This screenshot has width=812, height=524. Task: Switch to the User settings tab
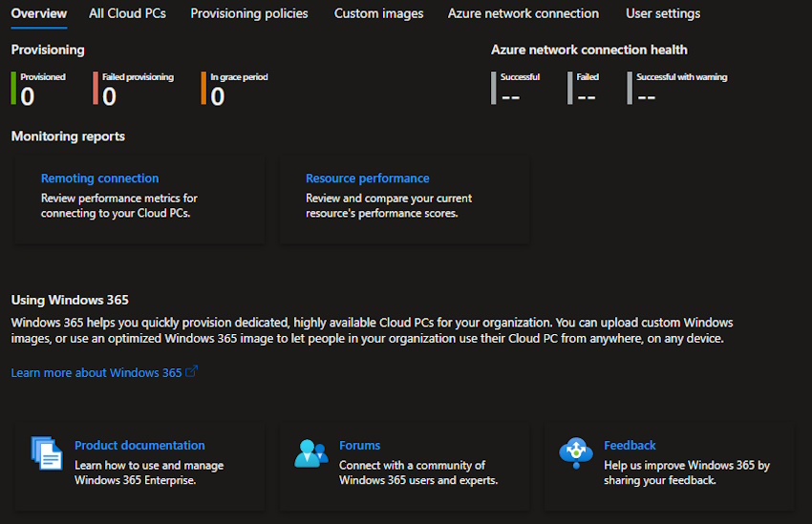coord(663,13)
